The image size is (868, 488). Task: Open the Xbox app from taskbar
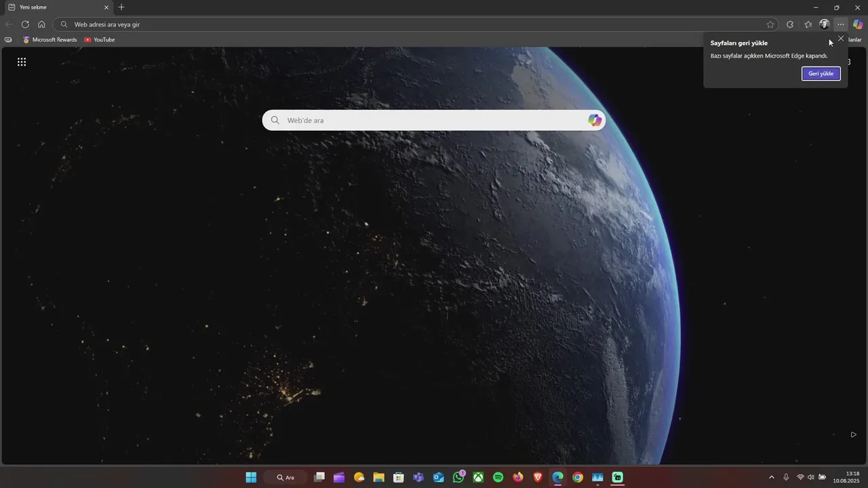(x=478, y=477)
